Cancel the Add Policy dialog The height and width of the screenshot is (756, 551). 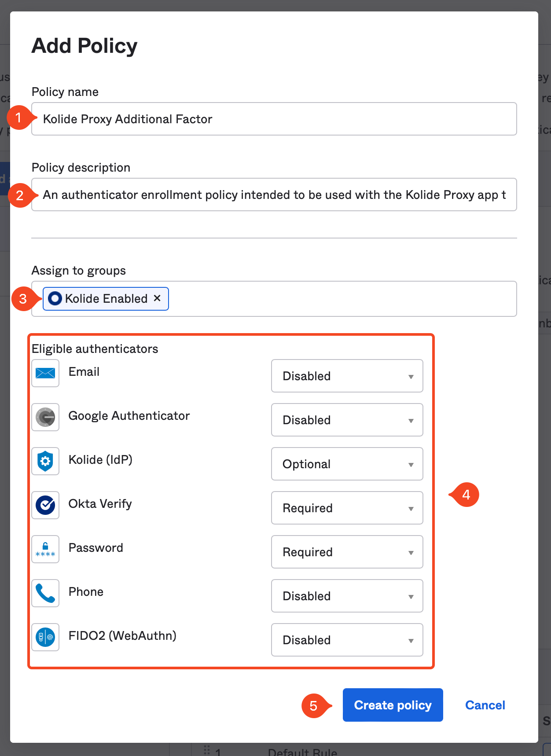pyautogui.click(x=485, y=705)
